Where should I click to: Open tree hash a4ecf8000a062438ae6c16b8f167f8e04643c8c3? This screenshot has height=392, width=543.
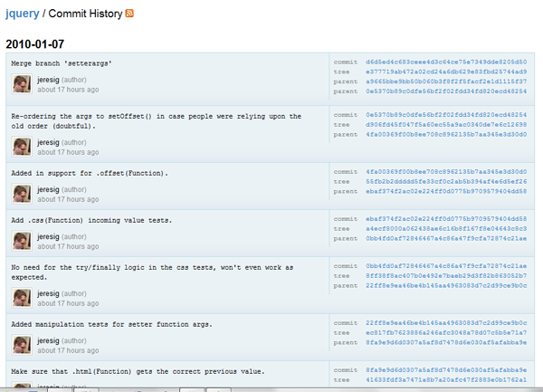[x=446, y=228]
